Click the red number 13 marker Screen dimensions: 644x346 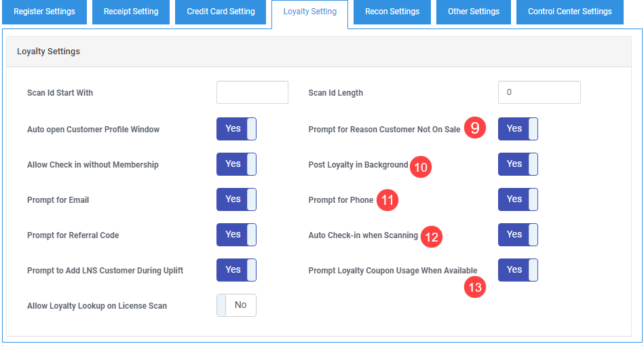(x=475, y=287)
